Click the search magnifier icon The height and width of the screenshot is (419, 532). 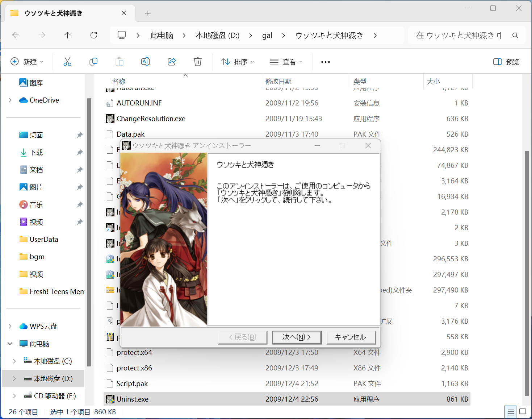(x=515, y=36)
